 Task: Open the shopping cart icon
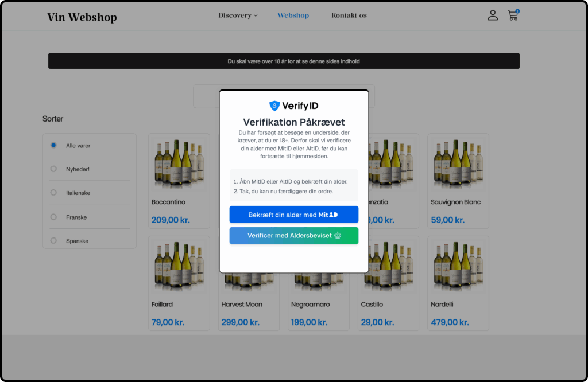[x=513, y=15]
